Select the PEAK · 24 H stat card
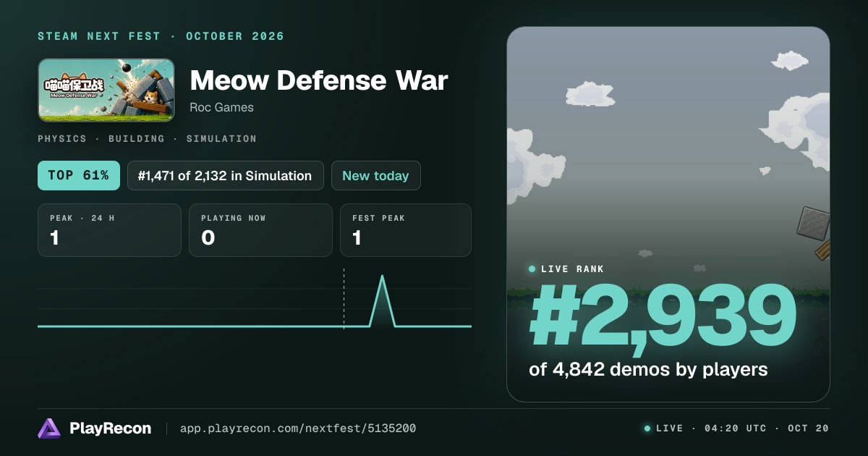This screenshot has height=456, width=868. 109,230
